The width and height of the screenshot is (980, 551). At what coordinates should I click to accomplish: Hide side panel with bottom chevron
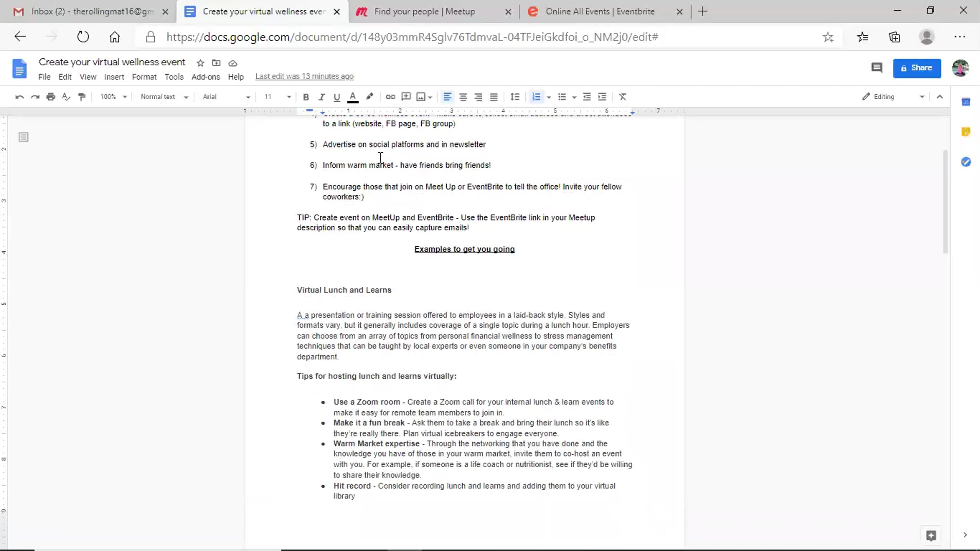pyautogui.click(x=965, y=535)
